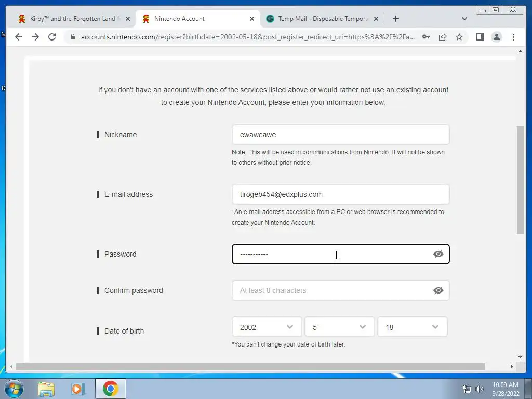Click the Chrome icon on the taskbar

pyautogui.click(x=110, y=389)
